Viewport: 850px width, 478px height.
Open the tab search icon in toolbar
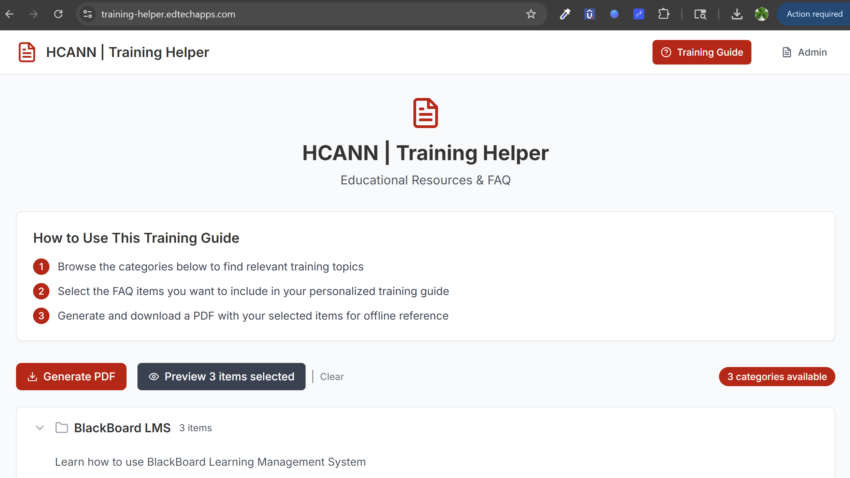pos(700,14)
